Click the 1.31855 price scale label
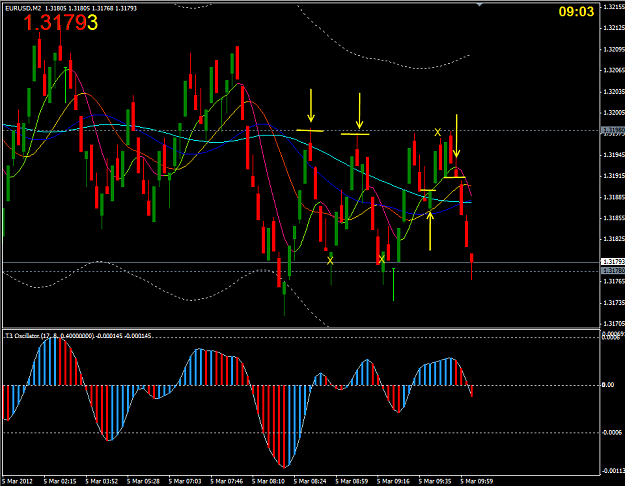Viewport: 625px width, 486px height. pos(614,218)
